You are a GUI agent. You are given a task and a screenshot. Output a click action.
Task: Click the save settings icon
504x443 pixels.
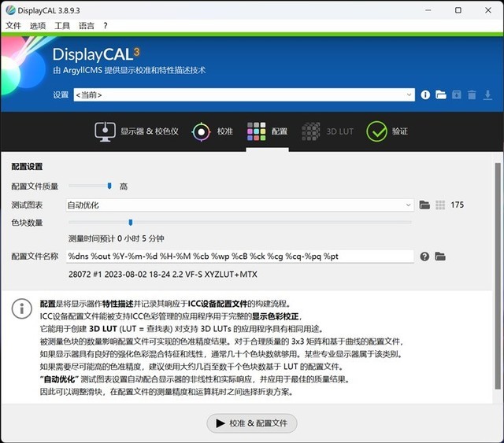point(457,94)
